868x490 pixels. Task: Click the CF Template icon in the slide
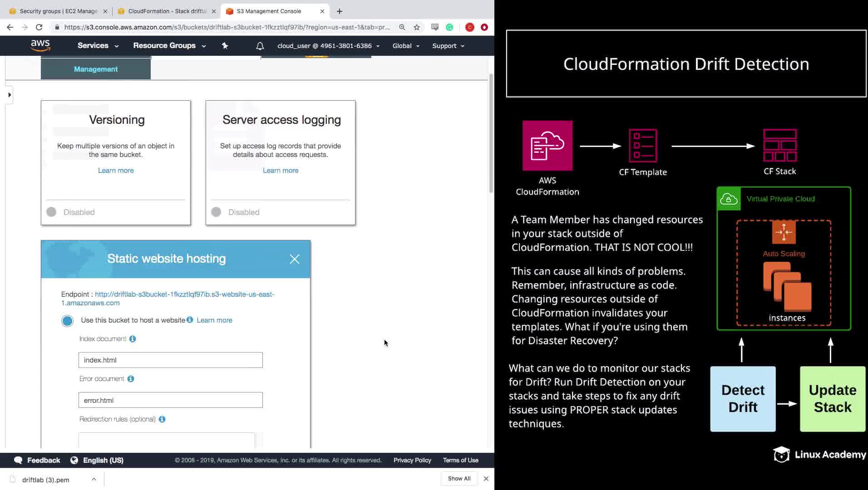(643, 146)
